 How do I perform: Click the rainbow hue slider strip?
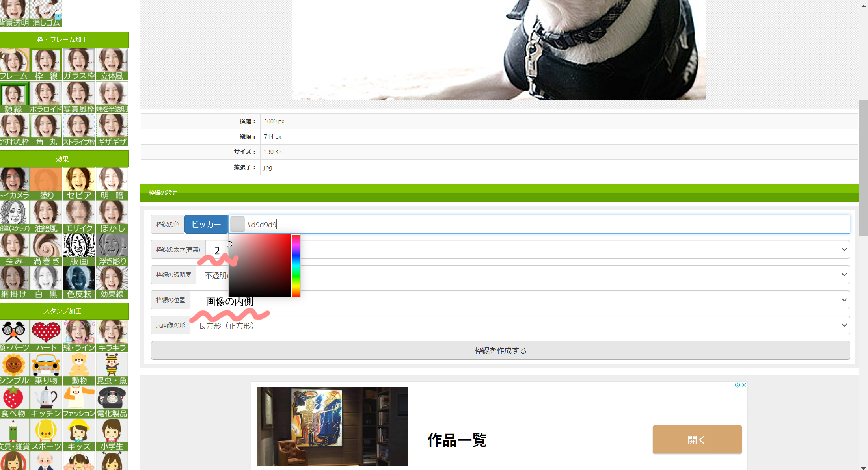point(296,266)
